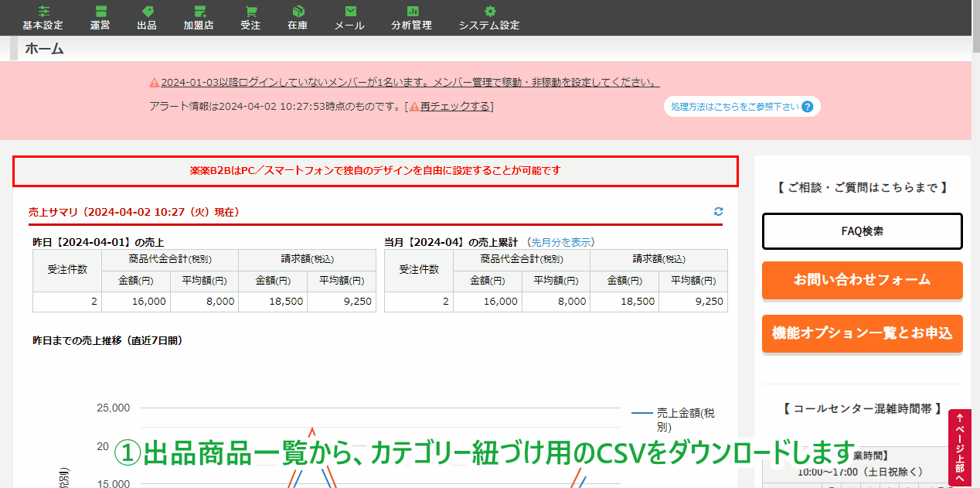
Task: Open the 運営 menu icon
Action: coord(100,12)
